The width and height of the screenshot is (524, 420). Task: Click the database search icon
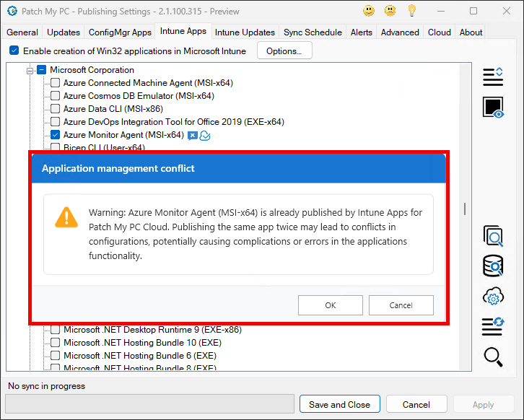493,266
